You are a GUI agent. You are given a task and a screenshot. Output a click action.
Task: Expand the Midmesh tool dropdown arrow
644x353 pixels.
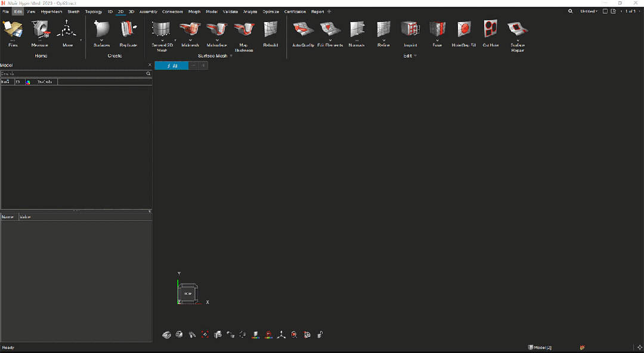190,41
